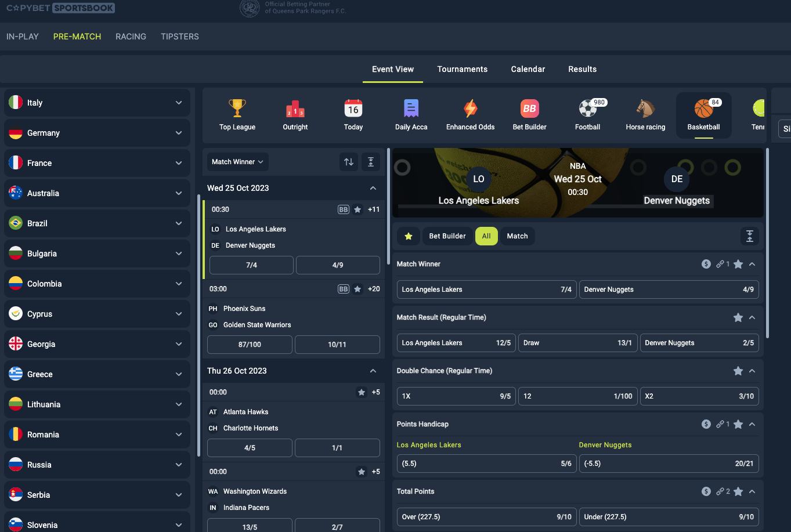This screenshot has height=532, width=791.
Task: Collapse the Total Points market panel
Action: 752,491
